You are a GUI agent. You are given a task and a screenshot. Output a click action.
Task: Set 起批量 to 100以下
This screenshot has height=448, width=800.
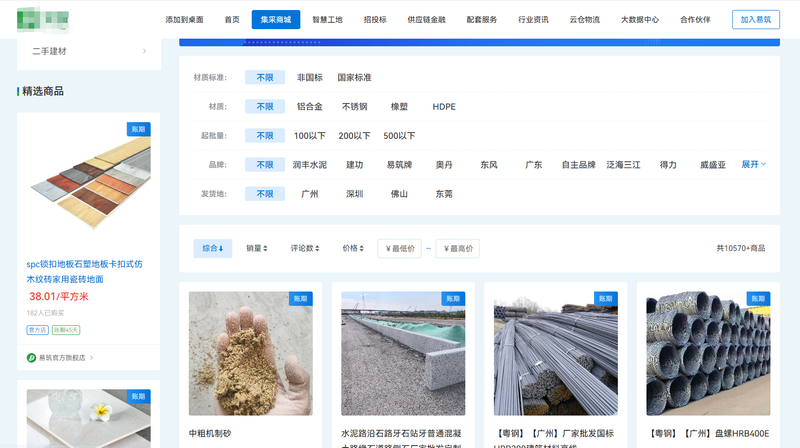310,136
